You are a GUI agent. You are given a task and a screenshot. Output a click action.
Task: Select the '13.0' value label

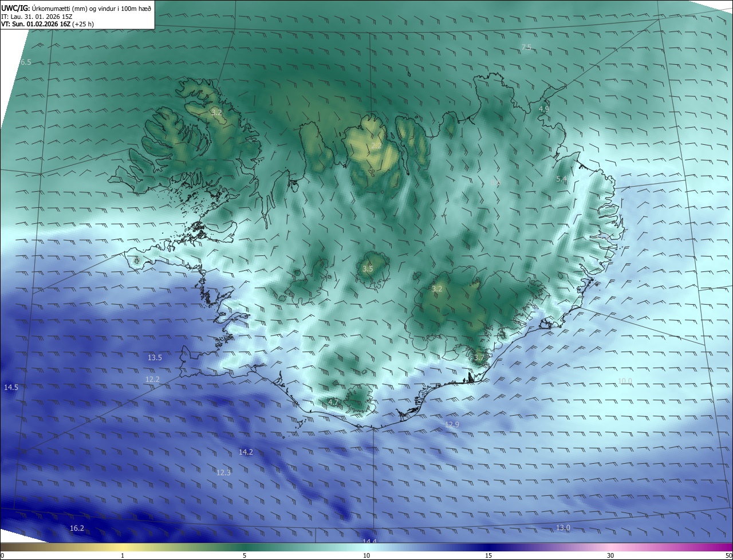pyautogui.click(x=563, y=527)
